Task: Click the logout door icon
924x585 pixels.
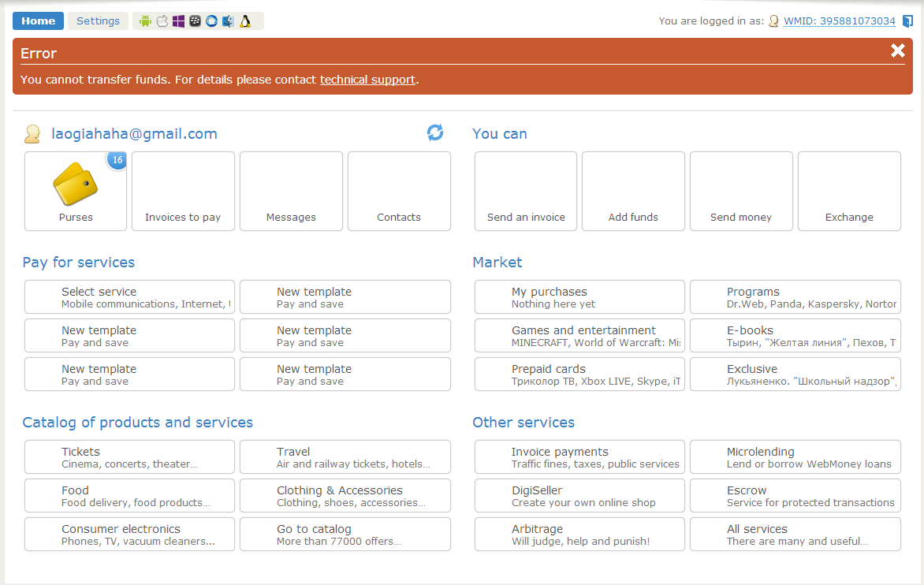Action: 907,21
